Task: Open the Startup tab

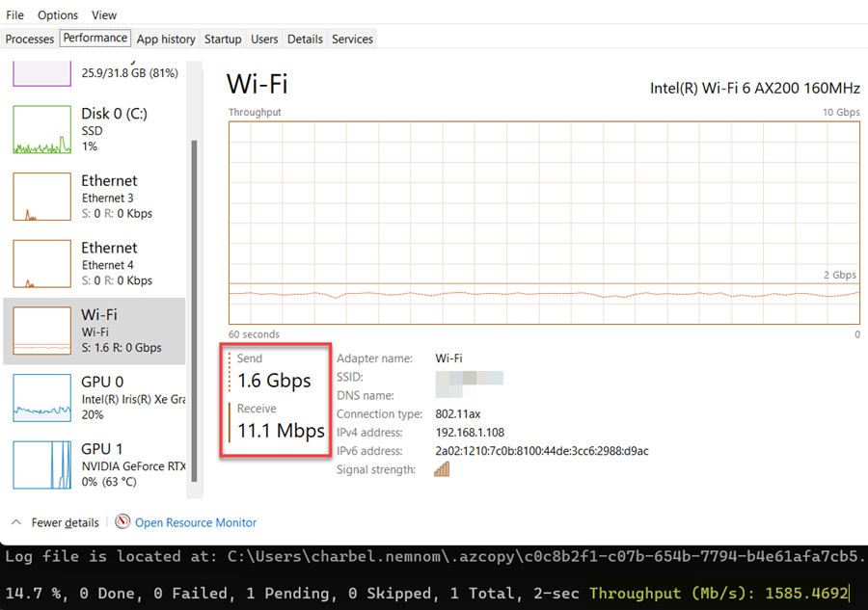Action: (x=223, y=39)
